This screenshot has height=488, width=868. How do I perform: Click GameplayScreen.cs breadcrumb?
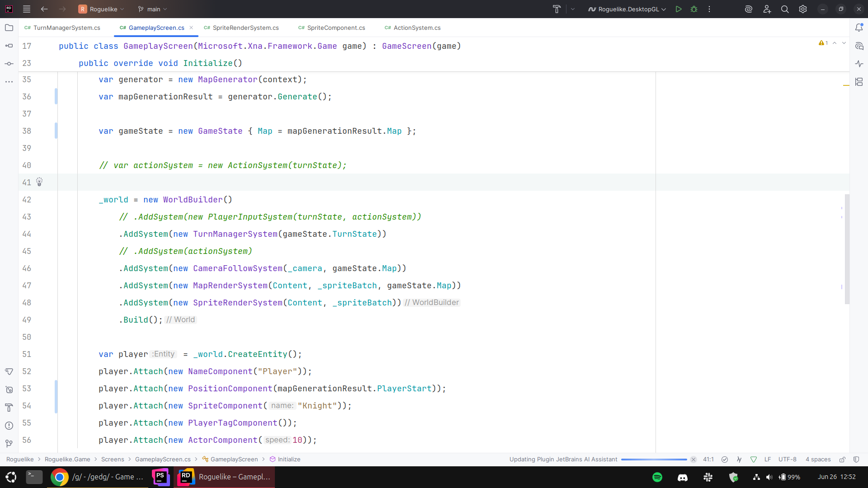163,460
